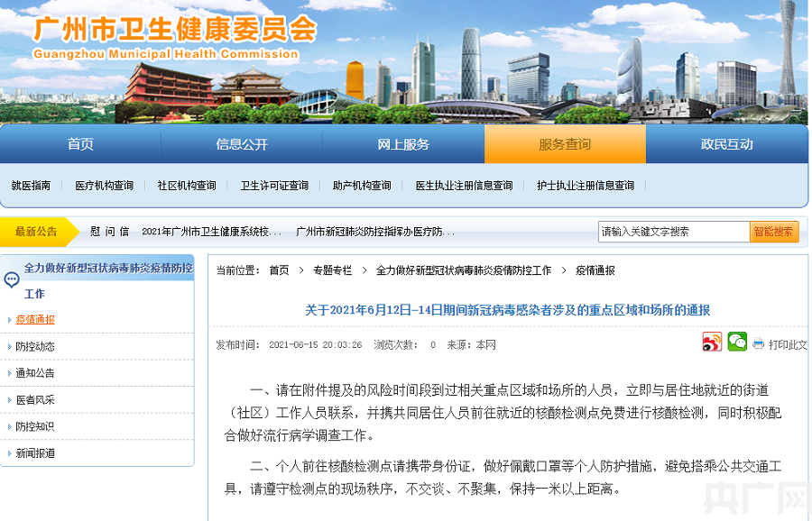Switch to the 信息公开 tab
The width and height of the screenshot is (812, 521).
pyautogui.click(x=242, y=144)
